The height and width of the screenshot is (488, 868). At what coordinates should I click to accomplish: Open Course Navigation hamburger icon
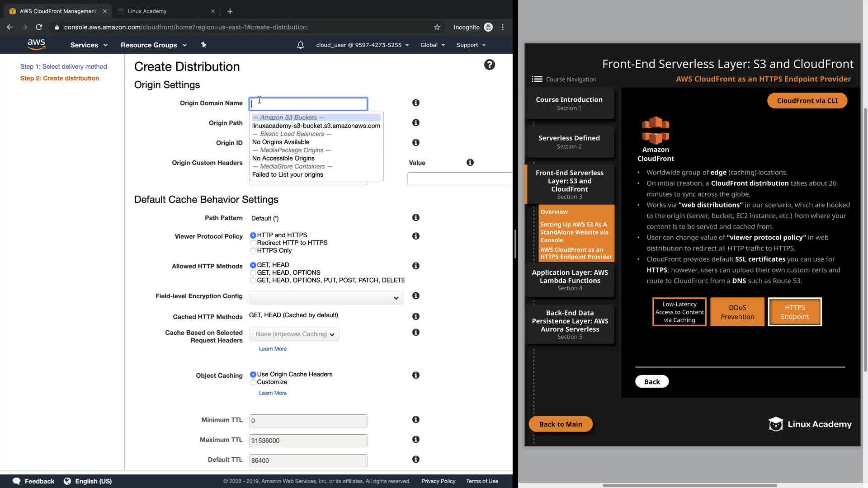point(537,79)
